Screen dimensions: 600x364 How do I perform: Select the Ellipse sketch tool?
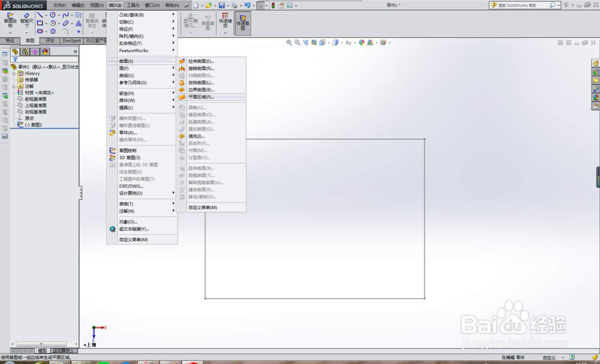[x=66, y=23]
